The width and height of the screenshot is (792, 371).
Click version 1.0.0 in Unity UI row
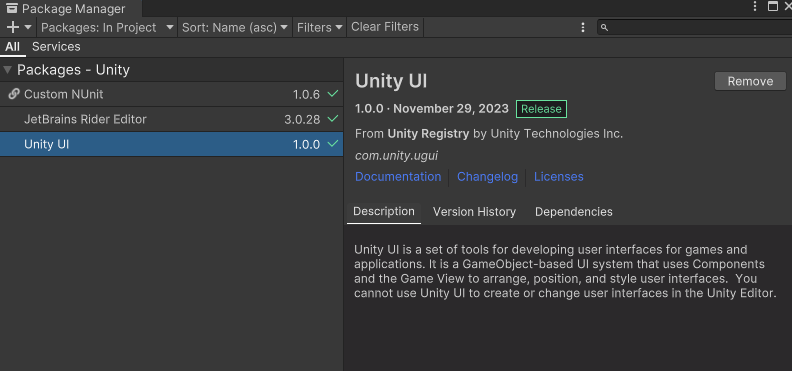[306, 144]
